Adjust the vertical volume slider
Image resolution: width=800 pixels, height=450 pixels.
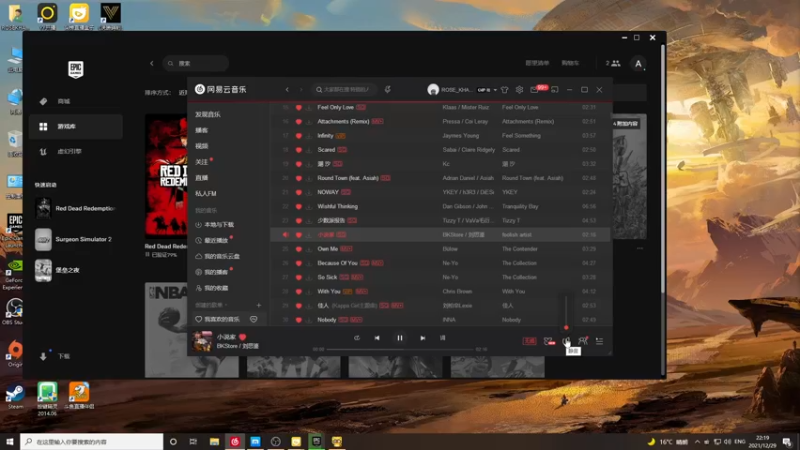click(x=566, y=312)
